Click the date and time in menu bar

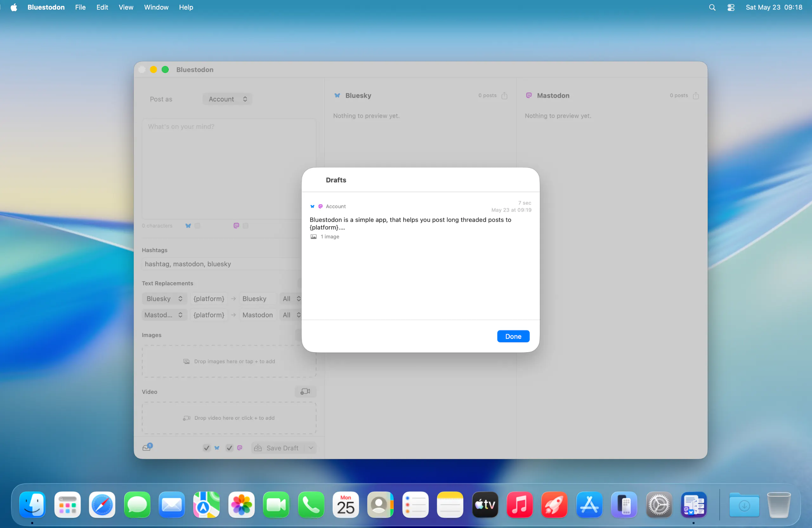[774, 7]
